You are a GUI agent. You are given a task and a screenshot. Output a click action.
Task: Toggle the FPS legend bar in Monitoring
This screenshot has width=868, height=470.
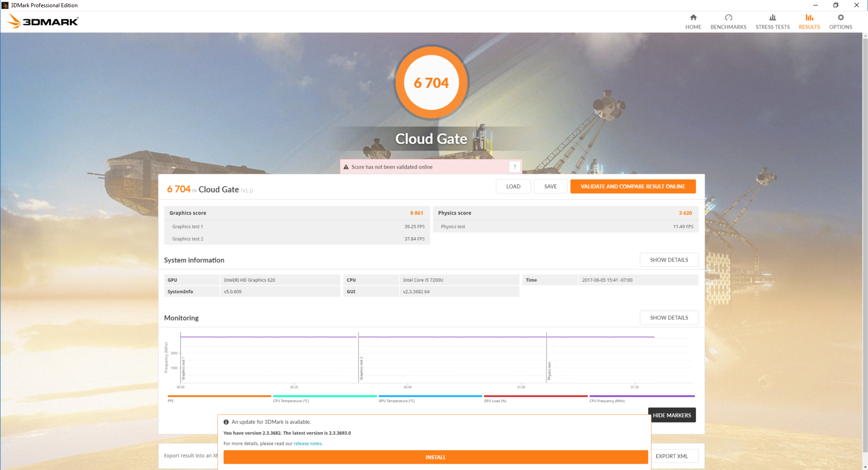coord(219,396)
